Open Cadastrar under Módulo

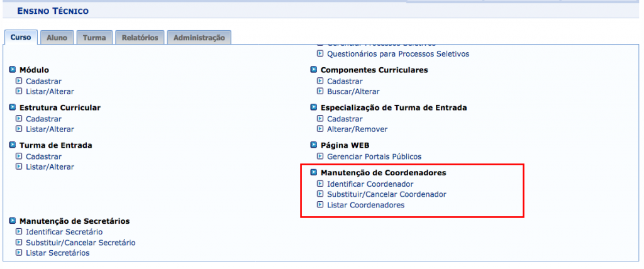point(43,81)
